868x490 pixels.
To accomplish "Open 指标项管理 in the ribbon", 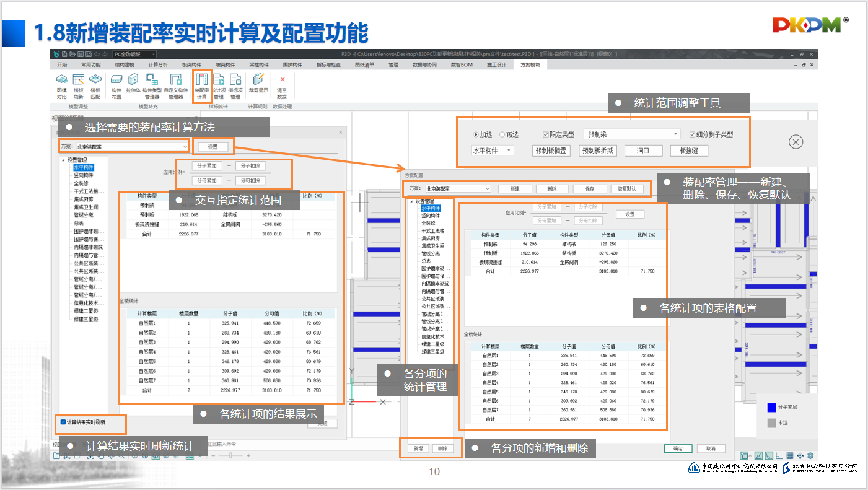I will click(235, 86).
